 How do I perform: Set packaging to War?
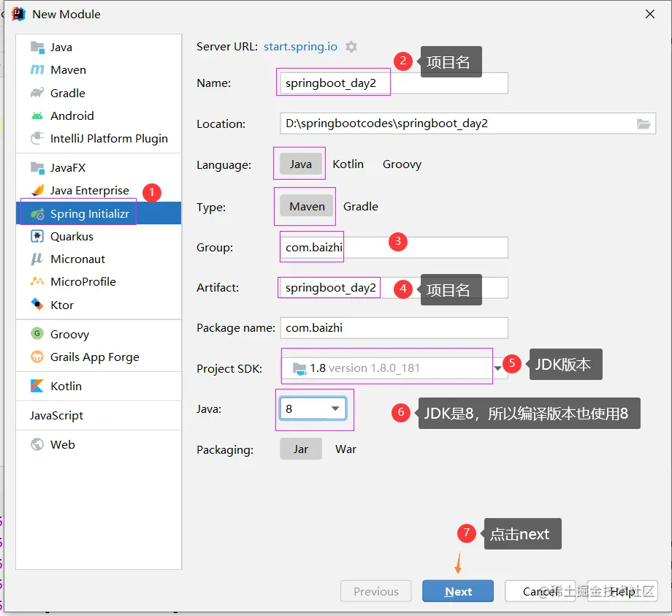point(345,449)
